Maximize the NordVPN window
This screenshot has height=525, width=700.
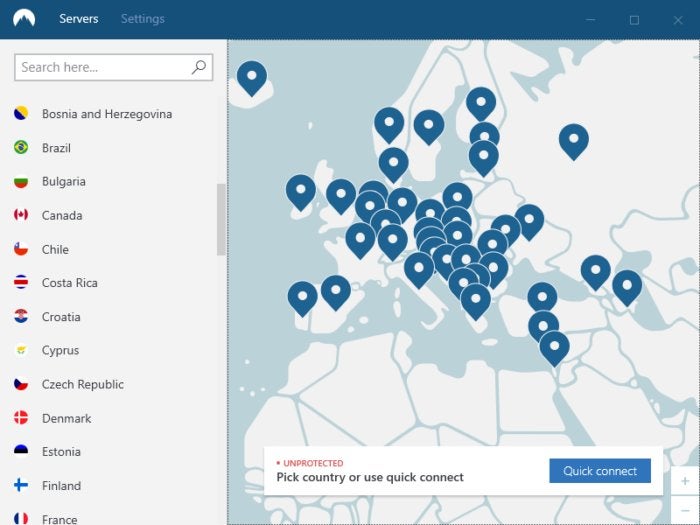[x=634, y=20]
